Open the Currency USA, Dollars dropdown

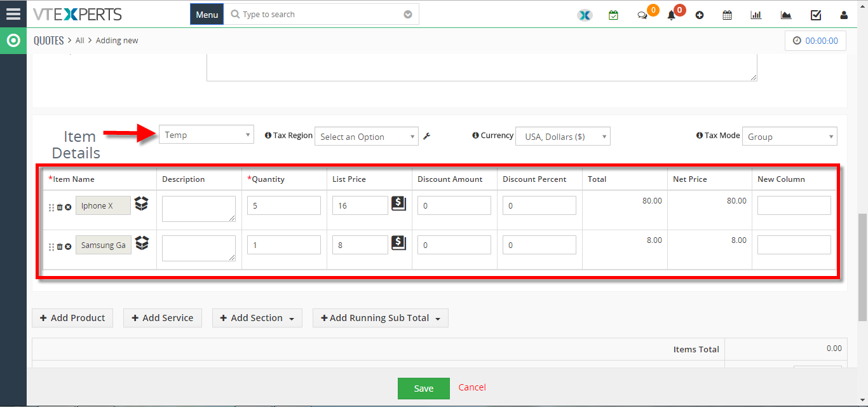click(563, 137)
